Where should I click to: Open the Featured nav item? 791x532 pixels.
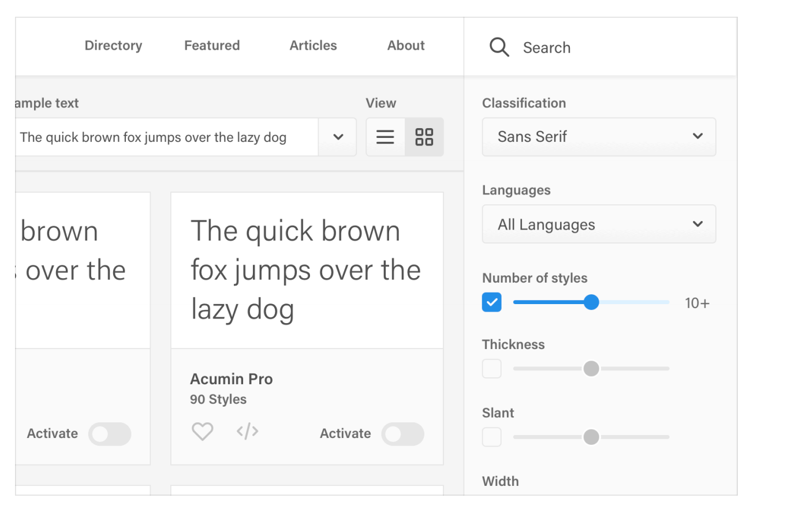click(212, 46)
